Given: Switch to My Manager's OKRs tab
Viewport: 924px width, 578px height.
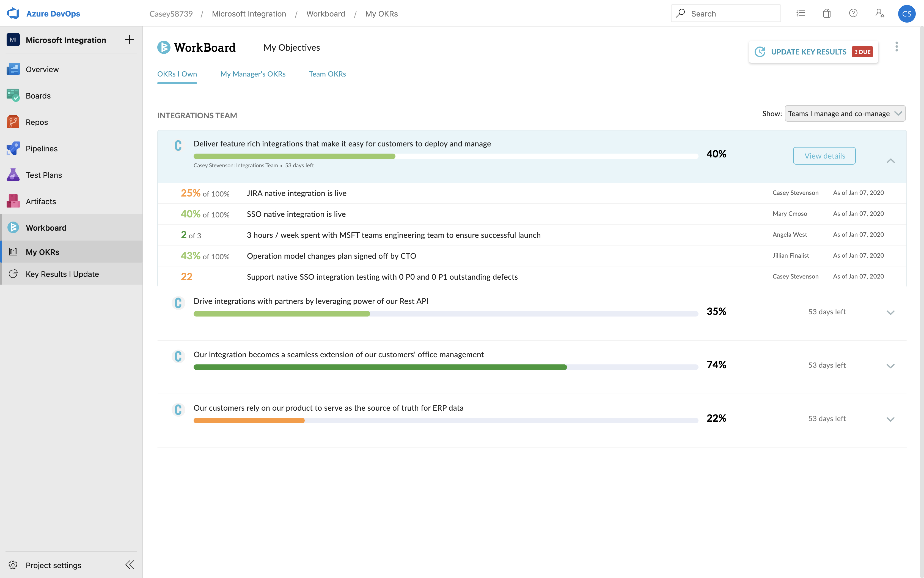Looking at the screenshot, I should [x=253, y=74].
